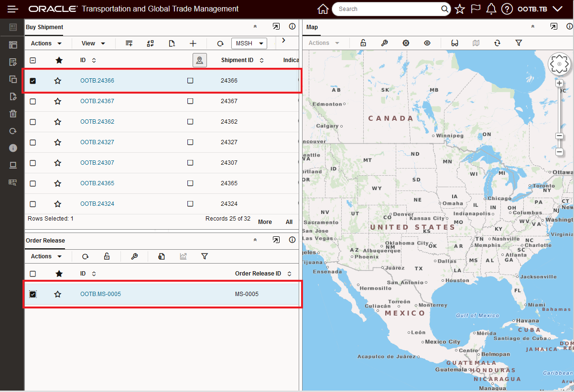Select the checkbox for shipment OOTB.24367
574x392 pixels.
[x=33, y=101]
